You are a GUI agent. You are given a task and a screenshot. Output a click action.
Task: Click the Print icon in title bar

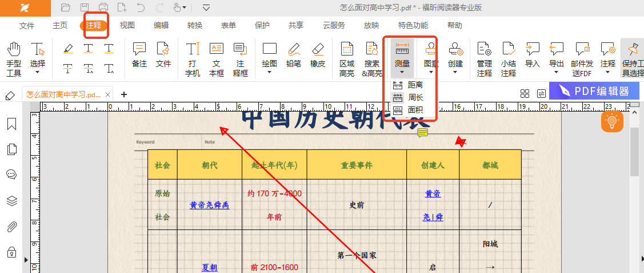[103, 7]
